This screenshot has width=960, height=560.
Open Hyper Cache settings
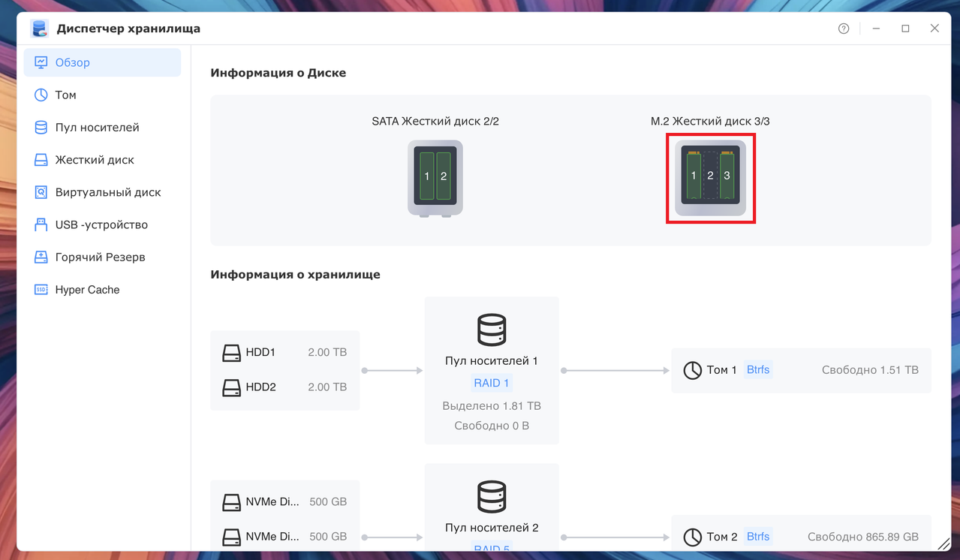point(102,289)
